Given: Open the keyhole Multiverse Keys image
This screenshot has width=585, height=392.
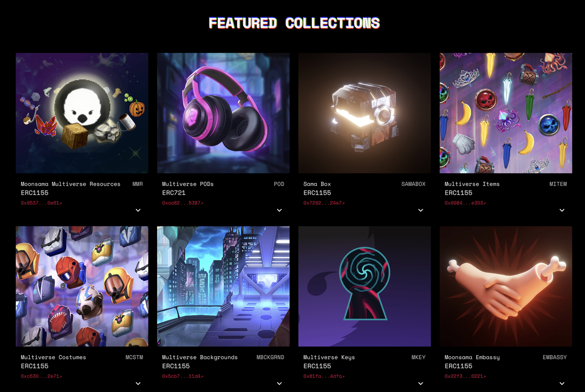Looking at the screenshot, I should click(365, 286).
